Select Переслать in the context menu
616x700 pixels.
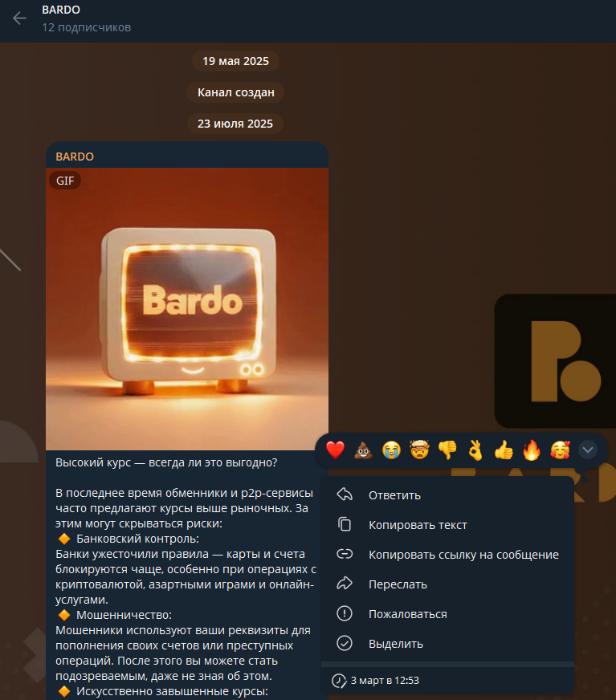coord(447,584)
